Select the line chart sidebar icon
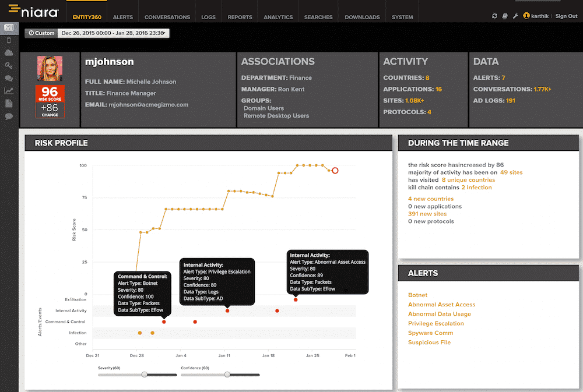This screenshot has width=583, height=392. click(x=9, y=91)
